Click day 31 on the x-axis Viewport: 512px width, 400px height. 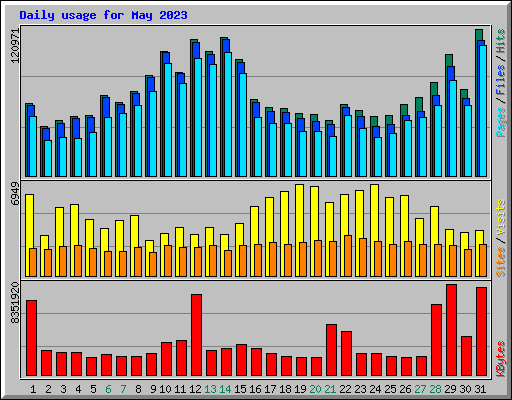point(480,389)
